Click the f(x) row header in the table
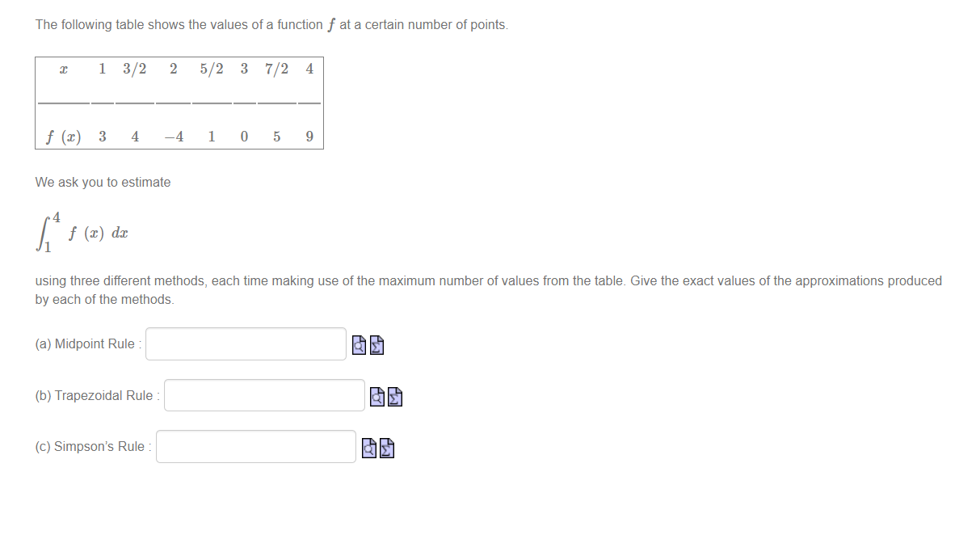 tap(63, 137)
